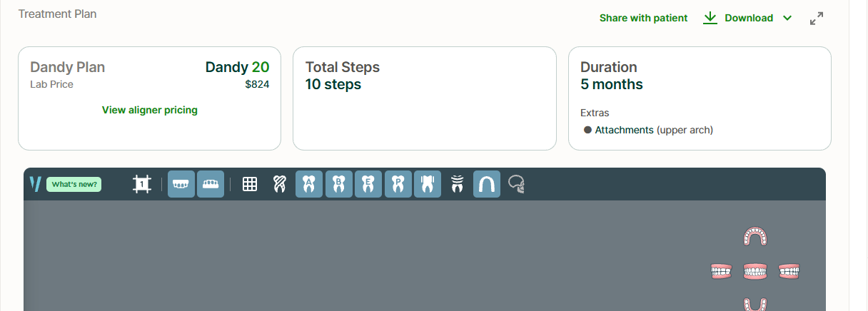Expand treatment plan to fullscreen

[x=817, y=19]
